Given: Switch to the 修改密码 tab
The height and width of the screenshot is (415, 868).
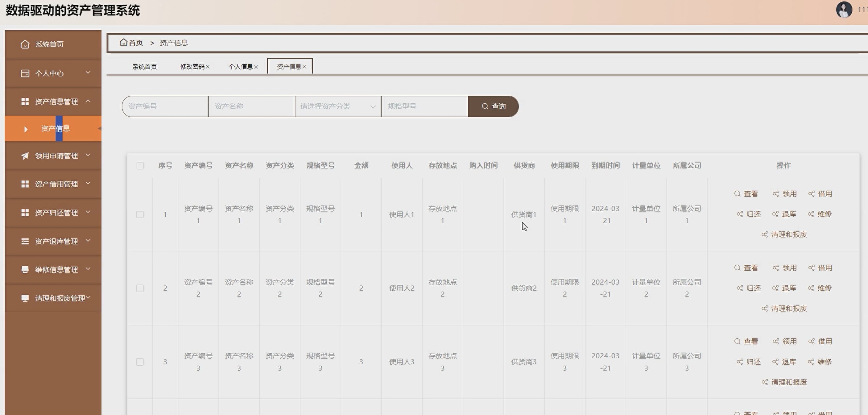Looking at the screenshot, I should pos(192,67).
